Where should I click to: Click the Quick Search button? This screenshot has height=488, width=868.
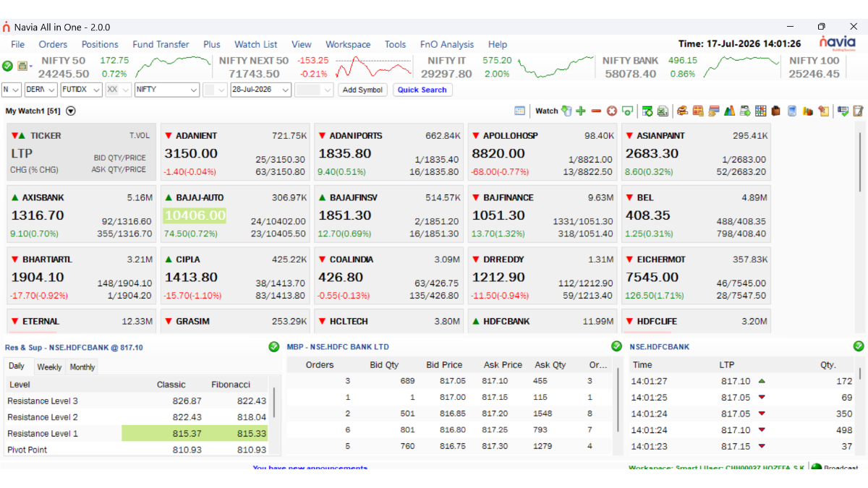[x=422, y=90]
